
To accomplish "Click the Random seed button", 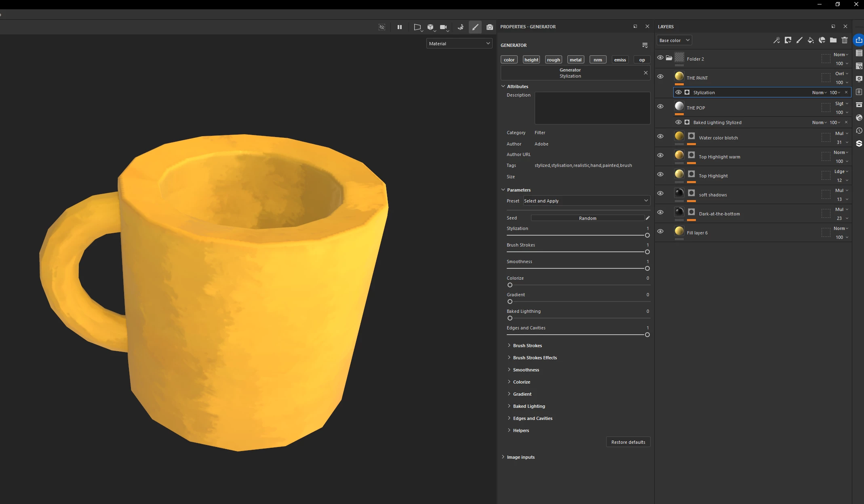I will [x=587, y=218].
